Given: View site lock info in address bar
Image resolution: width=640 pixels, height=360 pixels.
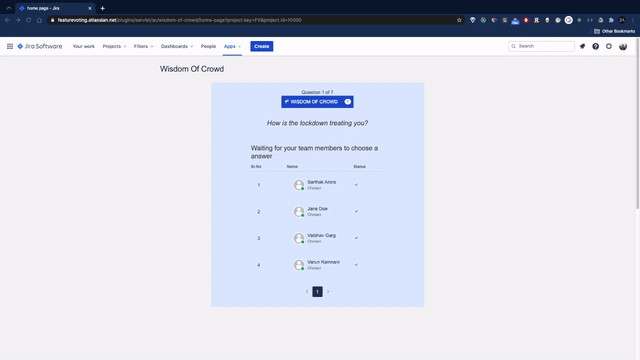Looking at the screenshot, I should point(52,20).
